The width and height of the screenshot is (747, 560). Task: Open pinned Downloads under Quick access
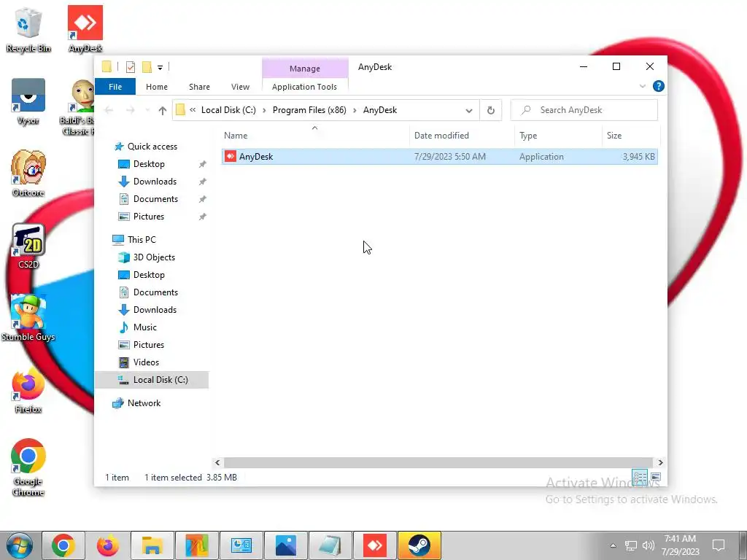pyautogui.click(x=155, y=182)
